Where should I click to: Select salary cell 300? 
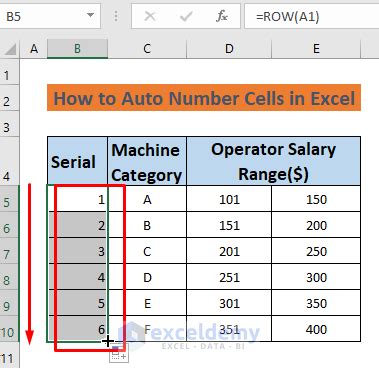(x=316, y=277)
